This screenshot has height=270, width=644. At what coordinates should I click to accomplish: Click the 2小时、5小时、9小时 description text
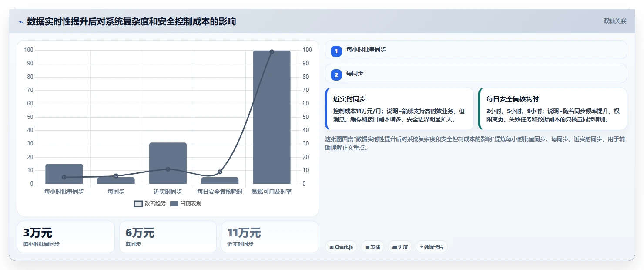(x=553, y=115)
